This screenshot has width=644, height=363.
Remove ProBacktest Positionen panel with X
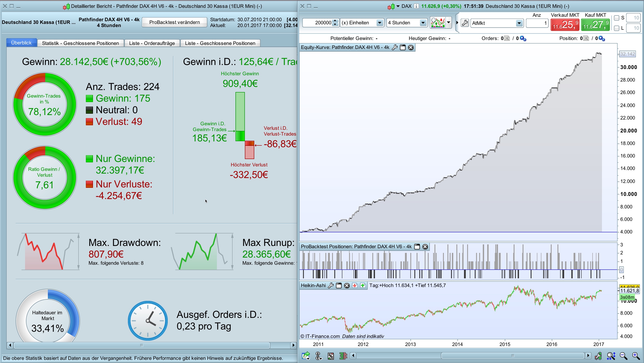pos(425,247)
